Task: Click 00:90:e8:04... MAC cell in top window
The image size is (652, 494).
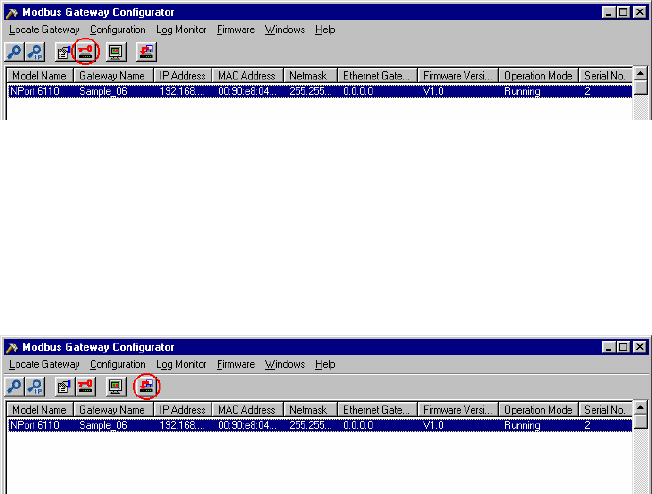Action: [247, 91]
